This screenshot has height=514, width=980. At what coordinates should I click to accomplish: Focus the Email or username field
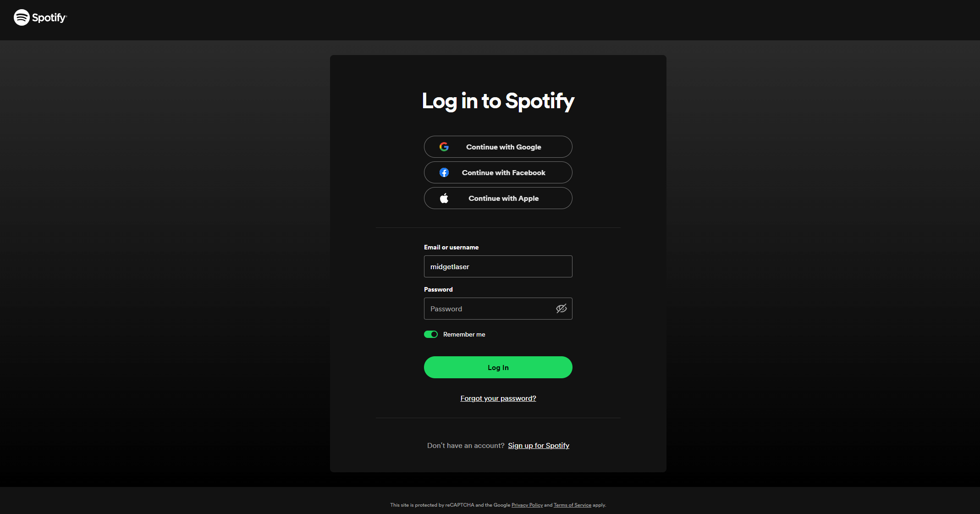pos(498,266)
